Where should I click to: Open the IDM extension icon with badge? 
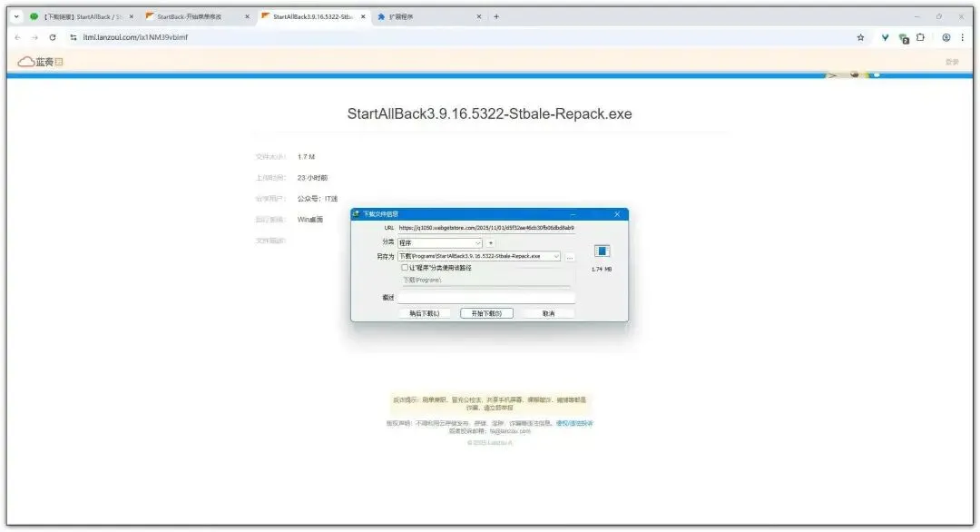(903, 38)
